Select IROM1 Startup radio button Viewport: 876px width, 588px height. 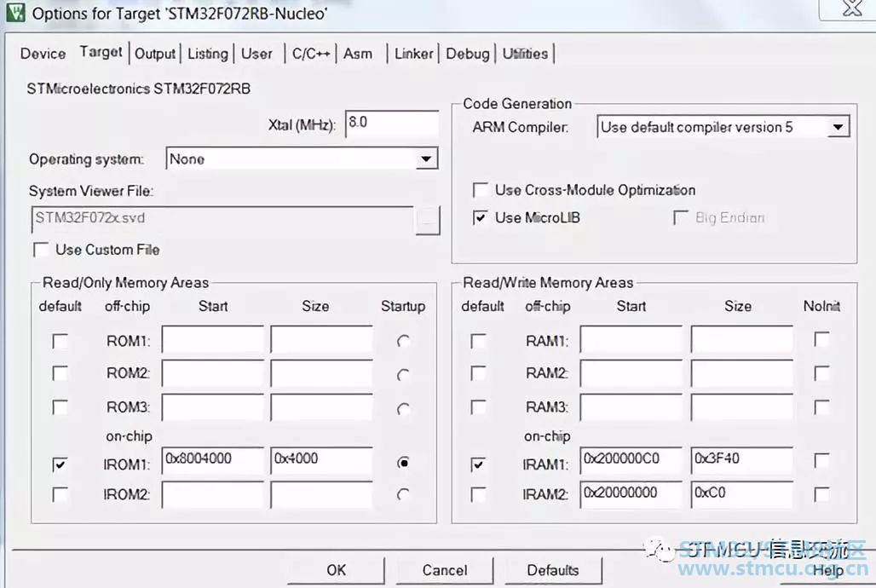[x=403, y=463]
